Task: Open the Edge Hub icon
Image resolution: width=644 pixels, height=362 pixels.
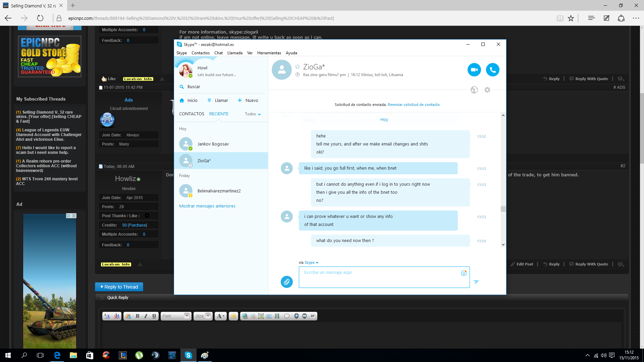Action: 591,18
